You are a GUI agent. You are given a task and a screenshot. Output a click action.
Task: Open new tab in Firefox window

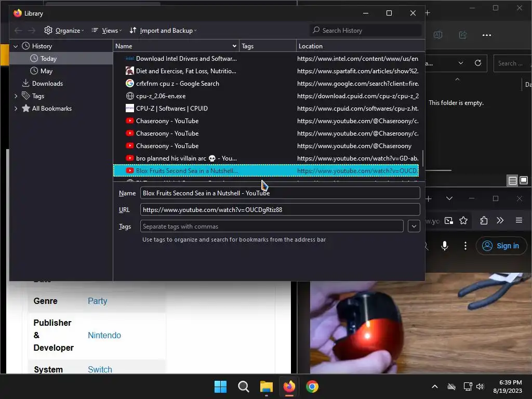coord(429,199)
